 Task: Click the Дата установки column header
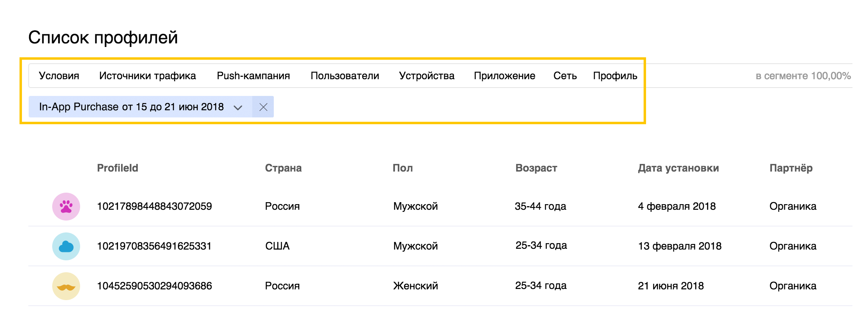coord(678,168)
